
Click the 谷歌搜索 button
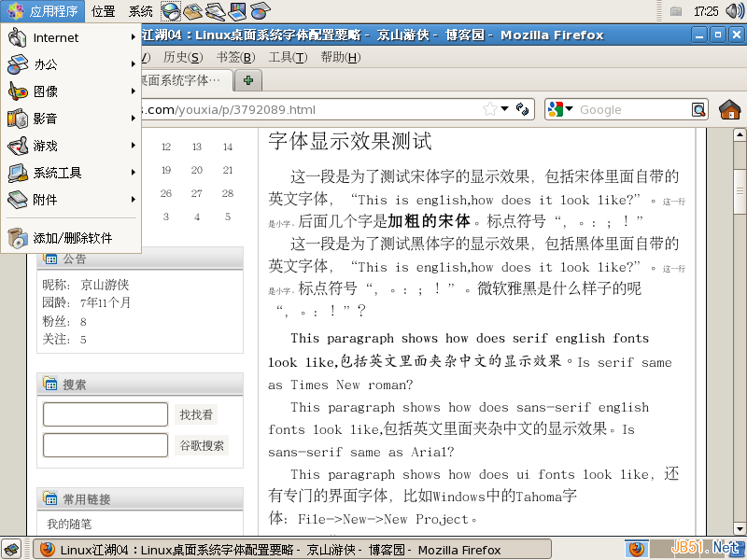tap(202, 445)
